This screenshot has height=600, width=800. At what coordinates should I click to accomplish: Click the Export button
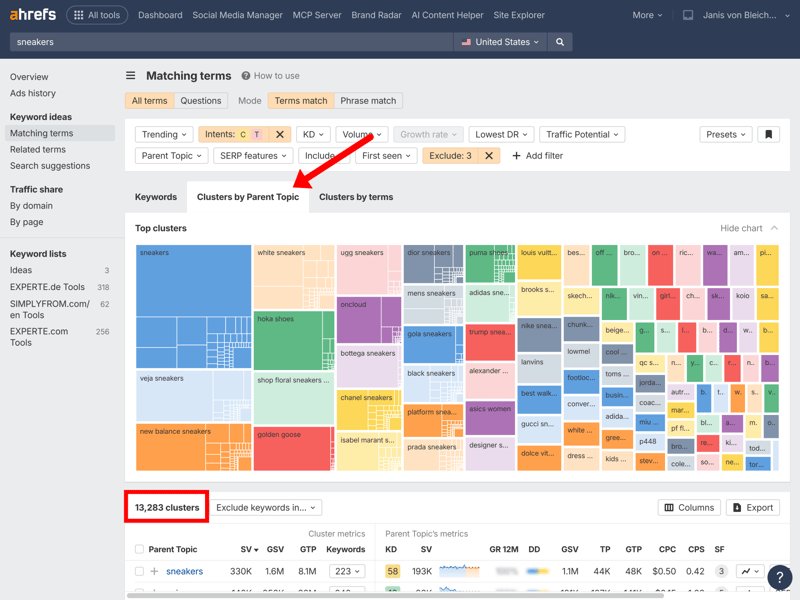tap(753, 508)
